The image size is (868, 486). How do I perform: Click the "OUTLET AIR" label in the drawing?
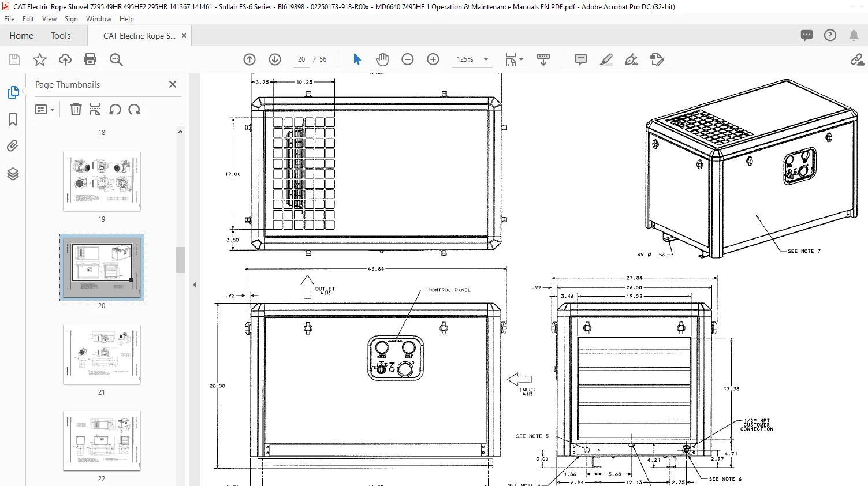click(x=325, y=291)
